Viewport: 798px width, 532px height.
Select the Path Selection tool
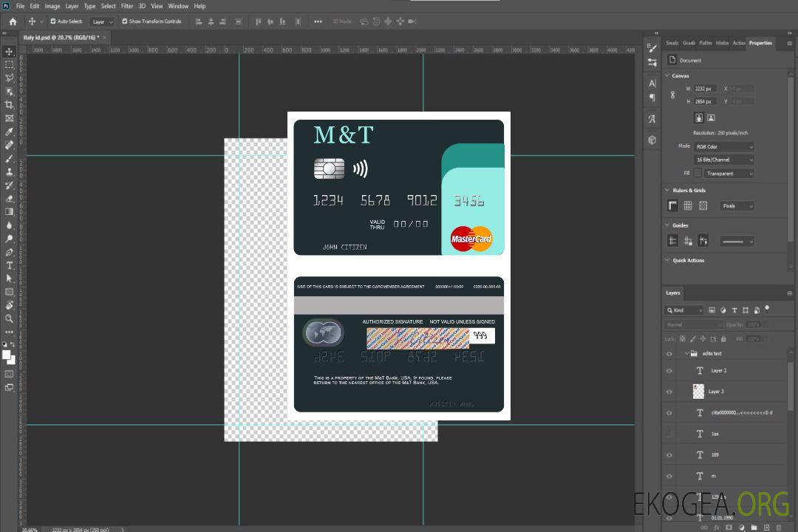9,279
